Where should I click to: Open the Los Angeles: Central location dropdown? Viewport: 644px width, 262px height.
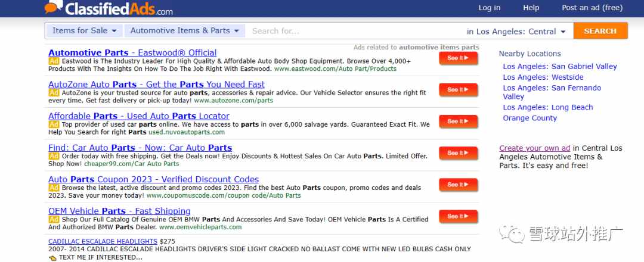pos(516,32)
